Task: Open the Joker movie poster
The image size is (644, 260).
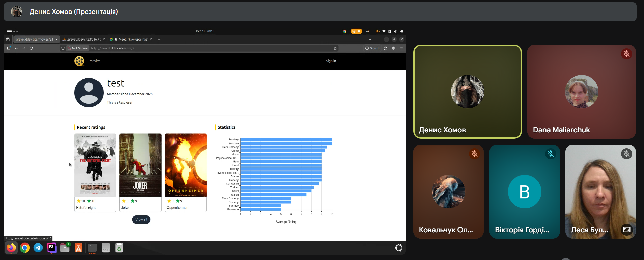Action: tap(140, 165)
